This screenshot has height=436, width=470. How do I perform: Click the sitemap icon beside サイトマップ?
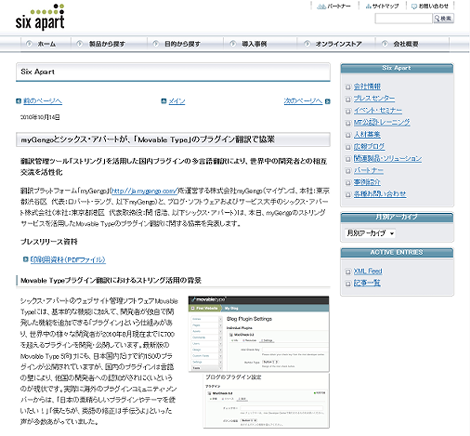[x=368, y=6]
